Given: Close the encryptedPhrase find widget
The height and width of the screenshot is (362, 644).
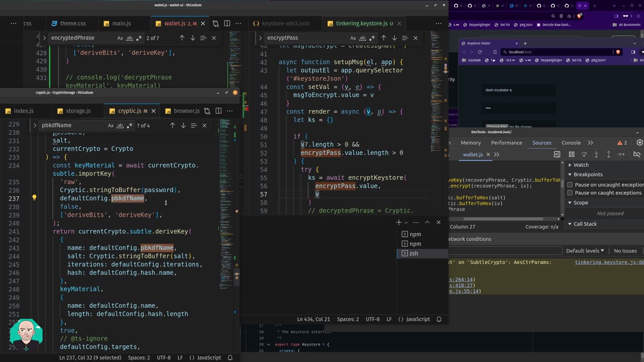Looking at the screenshot, I should 214,38.
